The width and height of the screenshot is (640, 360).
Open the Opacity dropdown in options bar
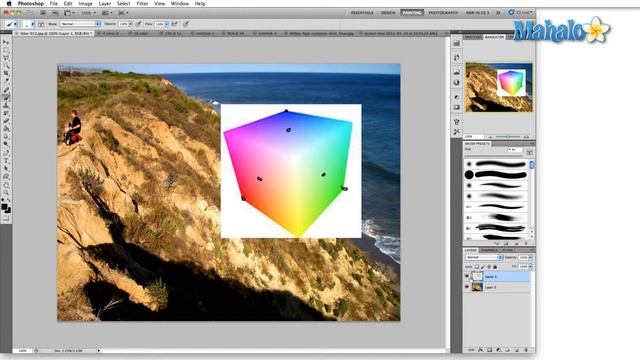click(130, 24)
